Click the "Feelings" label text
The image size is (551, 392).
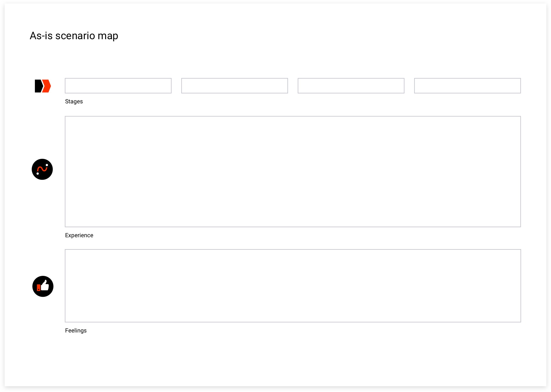tap(76, 330)
